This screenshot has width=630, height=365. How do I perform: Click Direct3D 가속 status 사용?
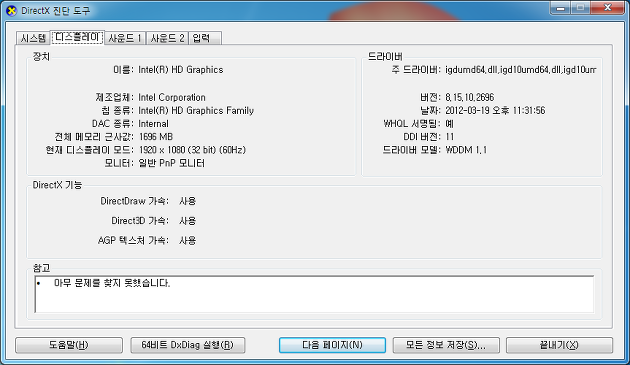coord(188,221)
